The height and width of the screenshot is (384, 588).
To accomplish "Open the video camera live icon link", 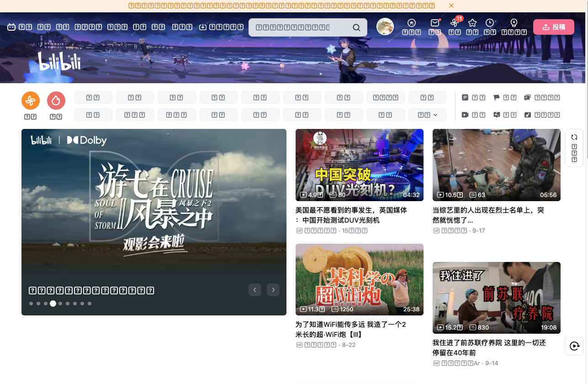I will [465, 115].
